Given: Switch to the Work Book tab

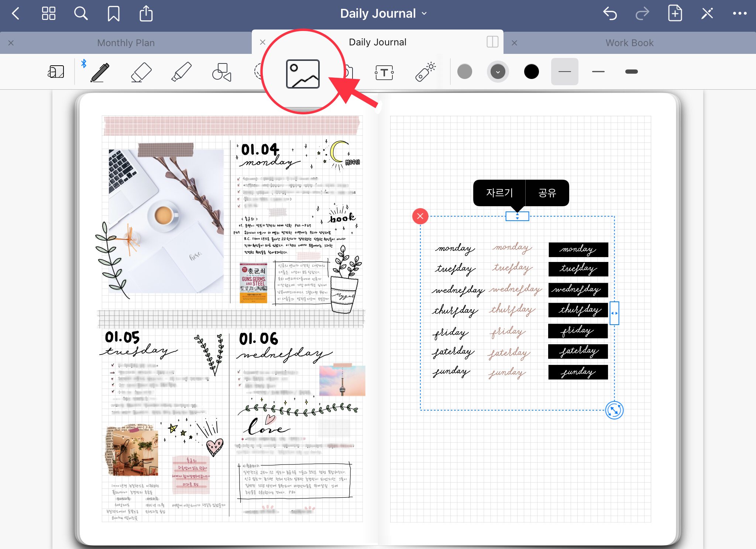Looking at the screenshot, I should [629, 43].
